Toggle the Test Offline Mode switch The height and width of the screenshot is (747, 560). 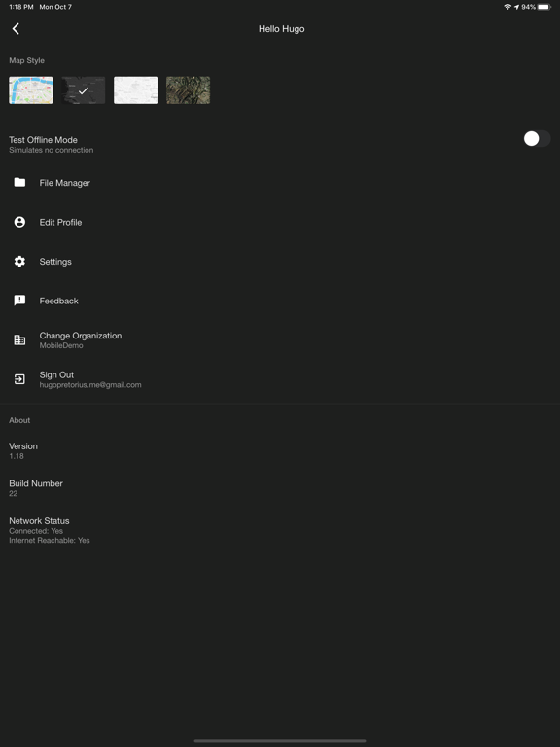pos(537,139)
